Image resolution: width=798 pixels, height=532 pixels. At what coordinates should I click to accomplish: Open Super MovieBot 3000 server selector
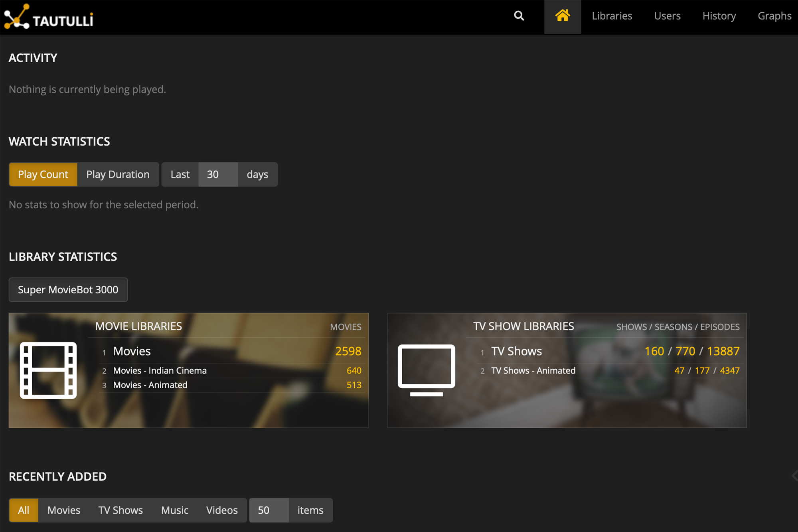[x=68, y=290]
